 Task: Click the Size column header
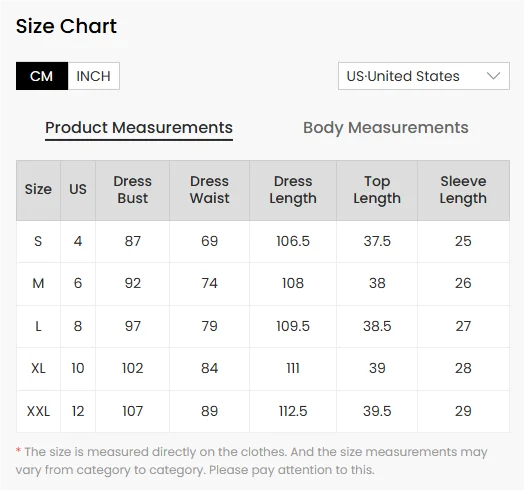point(38,190)
